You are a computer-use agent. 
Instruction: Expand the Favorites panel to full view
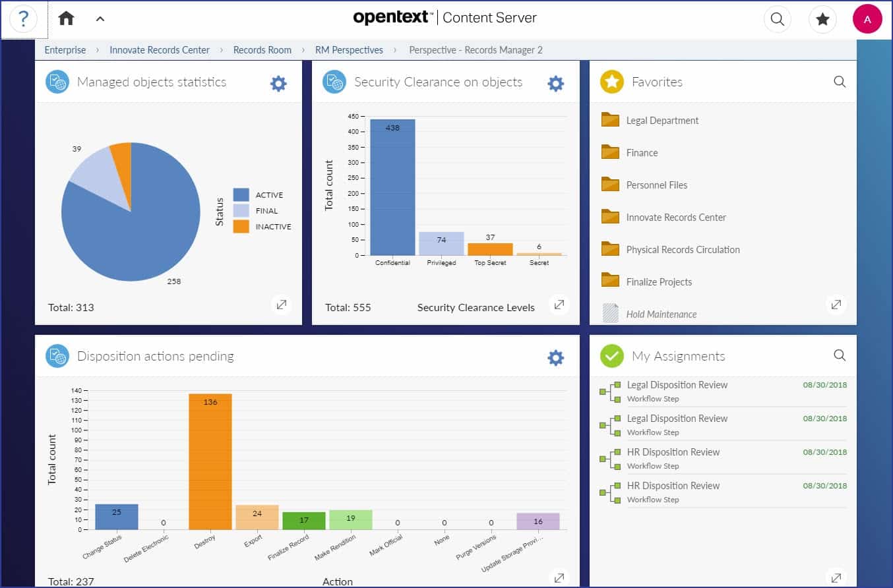(836, 305)
